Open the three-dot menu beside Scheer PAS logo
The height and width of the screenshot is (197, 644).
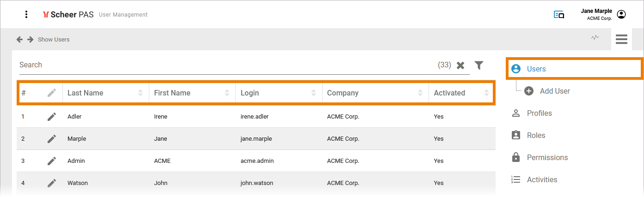26,14
